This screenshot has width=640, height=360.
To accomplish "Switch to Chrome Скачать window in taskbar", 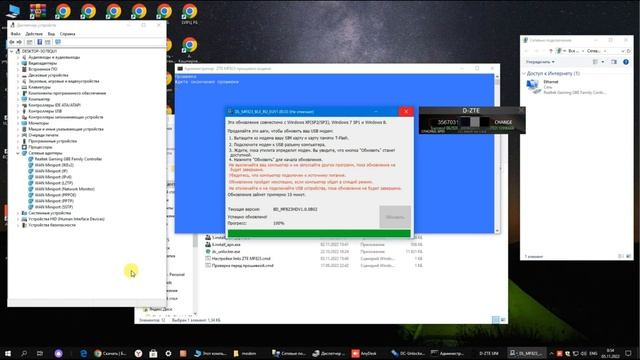I will 110,353.
